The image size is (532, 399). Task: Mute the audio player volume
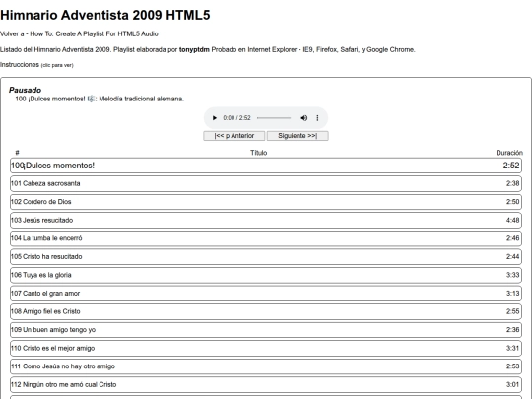click(x=304, y=118)
